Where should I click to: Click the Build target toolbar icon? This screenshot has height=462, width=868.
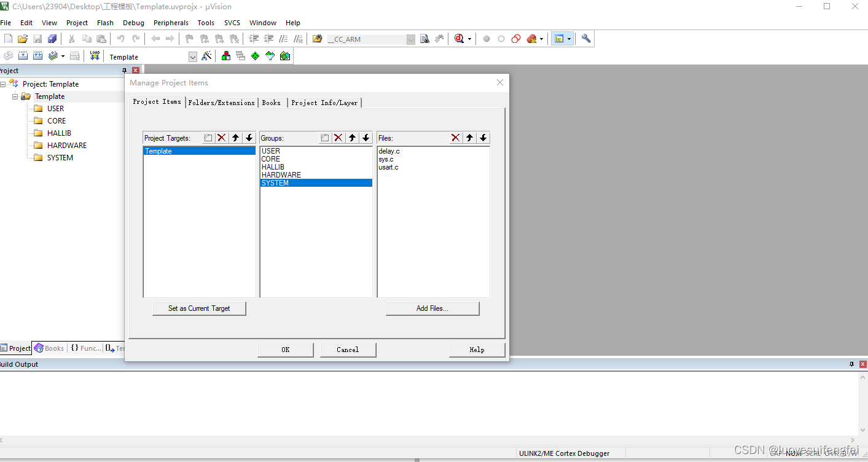pos(23,56)
